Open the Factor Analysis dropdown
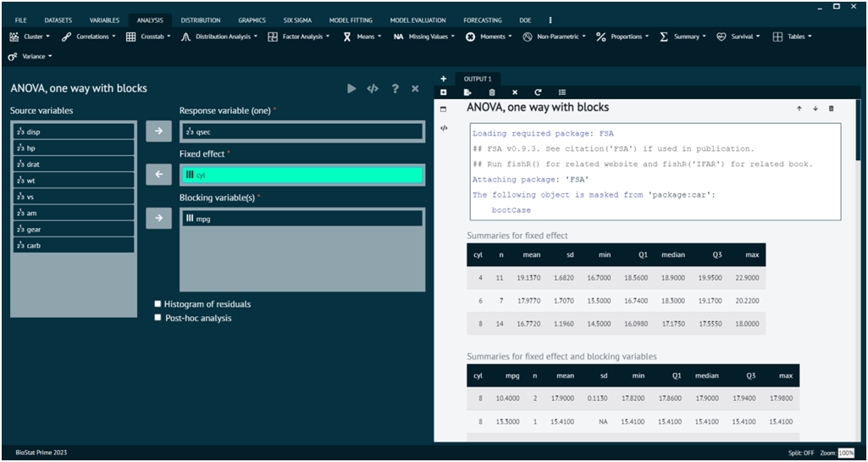Screen dimensions: 868x462 tap(298, 36)
